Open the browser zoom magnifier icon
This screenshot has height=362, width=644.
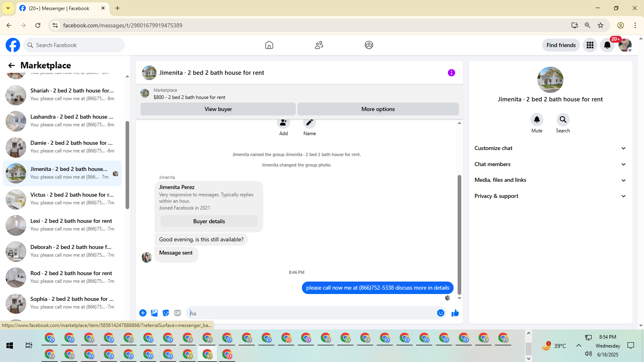(x=588, y=25)
